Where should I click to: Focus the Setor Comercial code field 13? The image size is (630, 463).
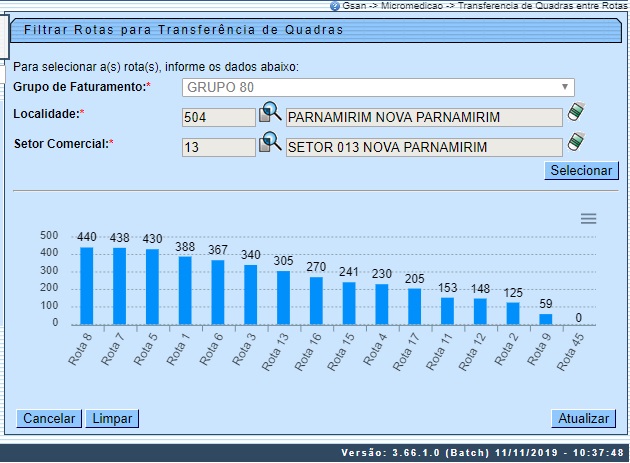(219, 147)
